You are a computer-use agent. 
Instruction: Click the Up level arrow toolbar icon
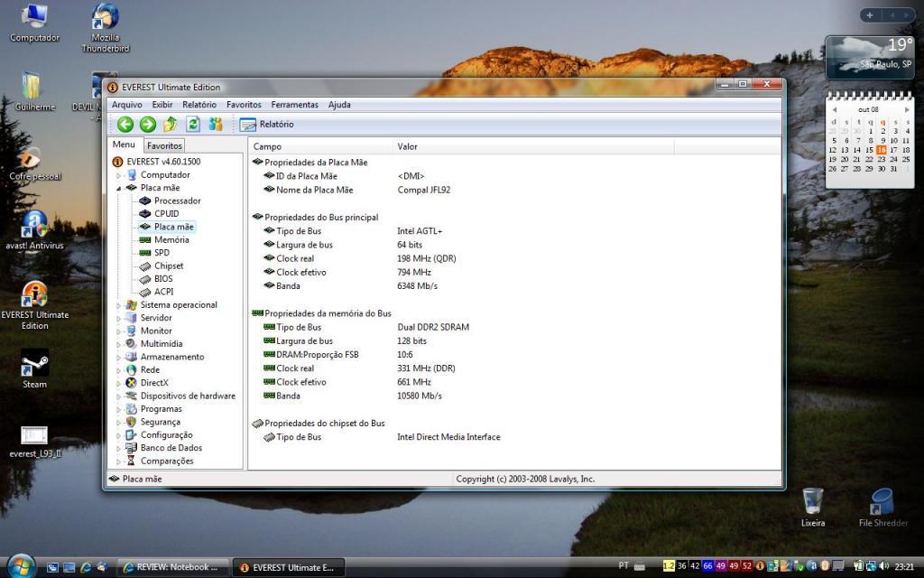click(171, 124)
